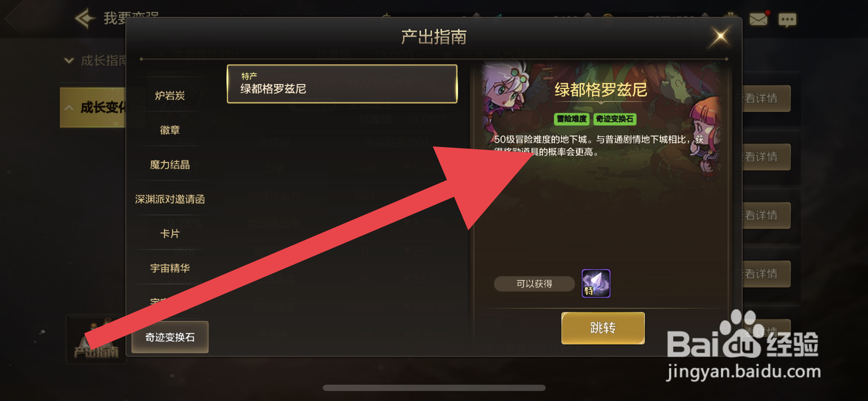Tap the crystal reward item icon

tap(596, 284)
